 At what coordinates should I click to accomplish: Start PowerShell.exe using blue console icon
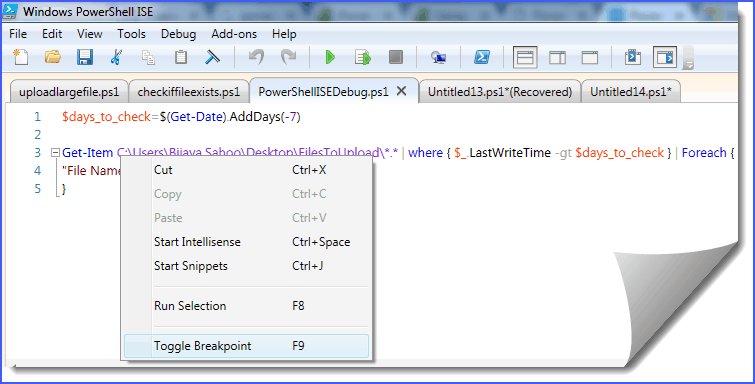[x=482, y=57]
